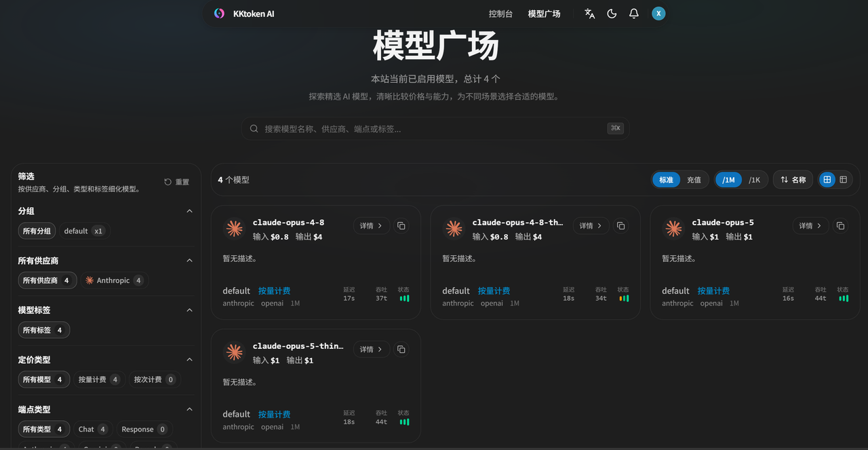Click the KKtoken AI brand name
Viewport: 868px width, 450px height.
(x=254, y=14)
